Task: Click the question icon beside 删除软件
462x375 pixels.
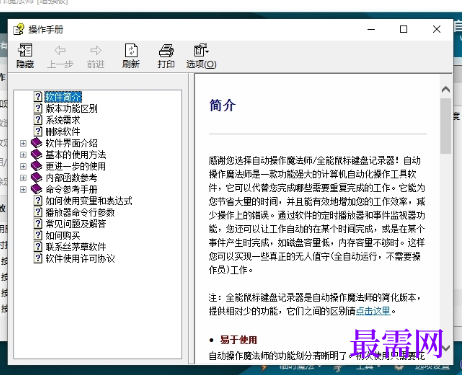Action: 38,131
